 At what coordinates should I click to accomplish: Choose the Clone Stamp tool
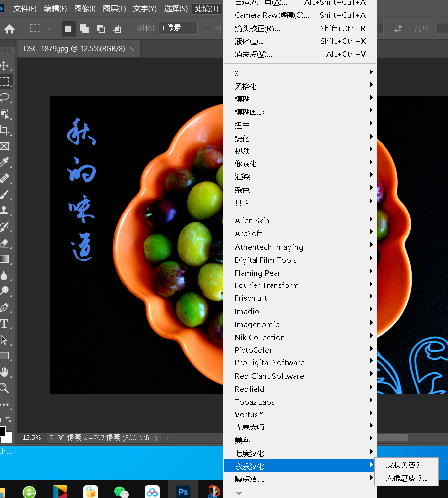(x=4, y=211)
